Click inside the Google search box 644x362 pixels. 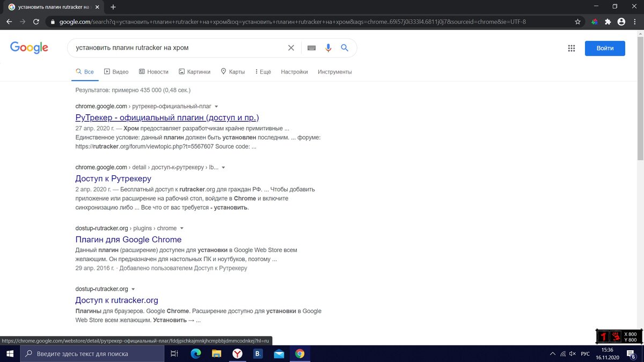click(177, 48)
